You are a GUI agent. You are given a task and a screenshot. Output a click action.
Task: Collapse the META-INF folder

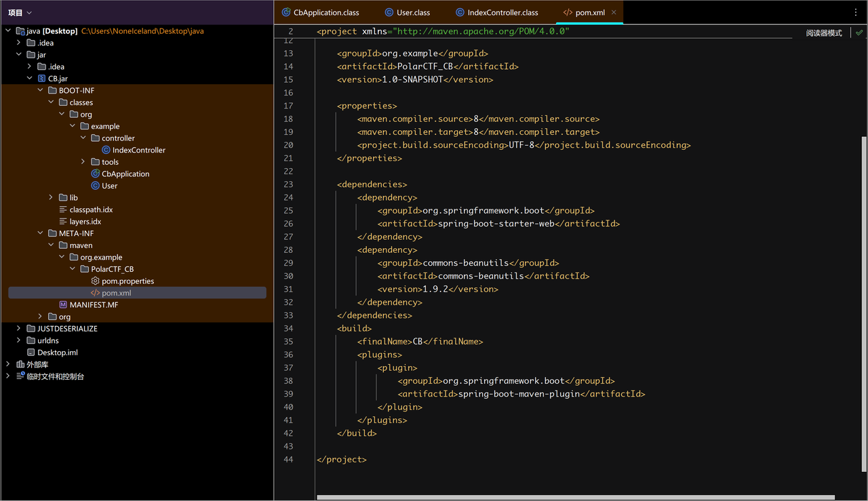coord(41,233)
